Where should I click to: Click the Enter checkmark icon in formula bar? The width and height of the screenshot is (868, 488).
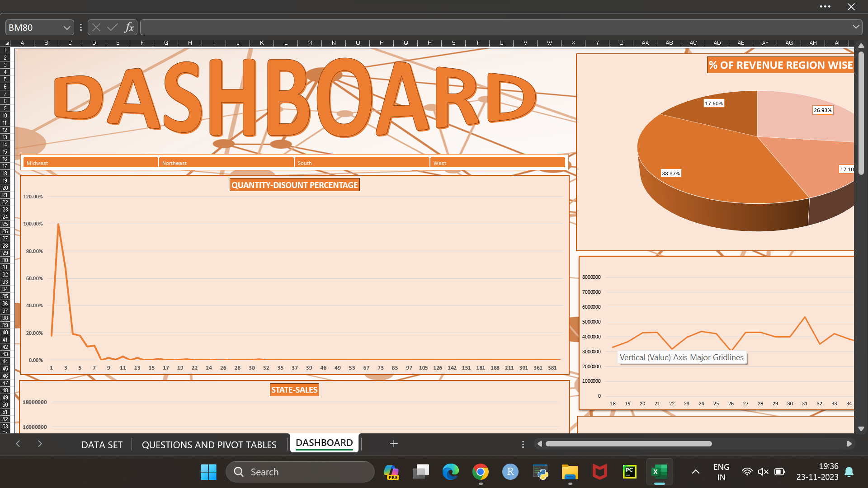[113, 28]
